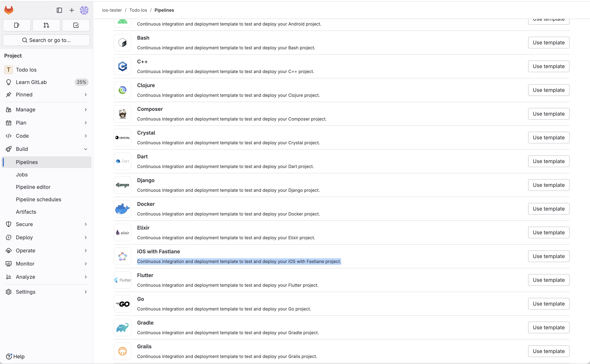590x364 pixels.
Task: Open the Help menu
Action: point(15,357)
